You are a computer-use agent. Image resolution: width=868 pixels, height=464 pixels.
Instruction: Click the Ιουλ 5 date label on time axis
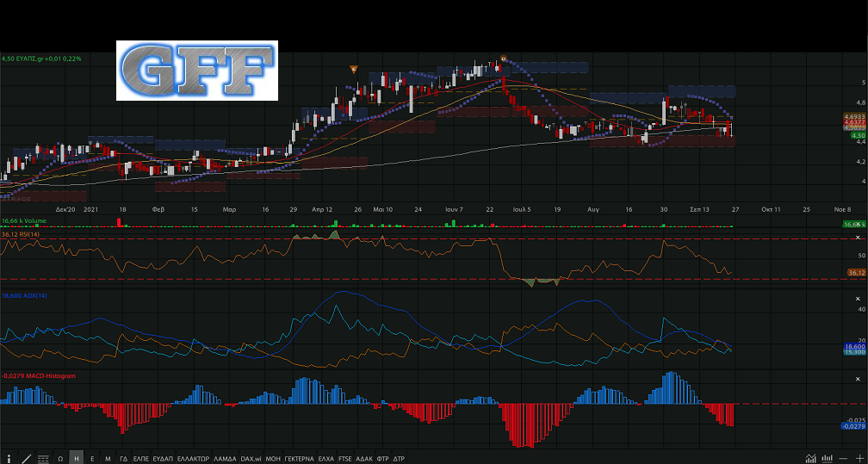point(522,210)
